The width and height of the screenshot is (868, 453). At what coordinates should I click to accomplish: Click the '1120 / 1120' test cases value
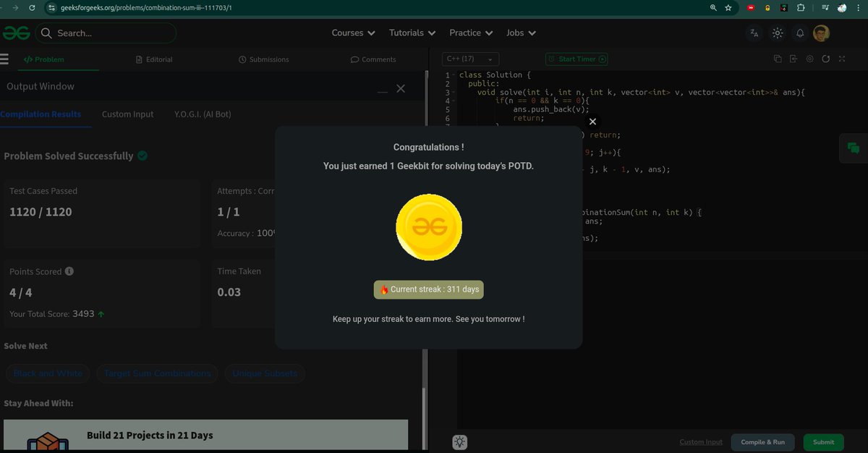point(41,212)
